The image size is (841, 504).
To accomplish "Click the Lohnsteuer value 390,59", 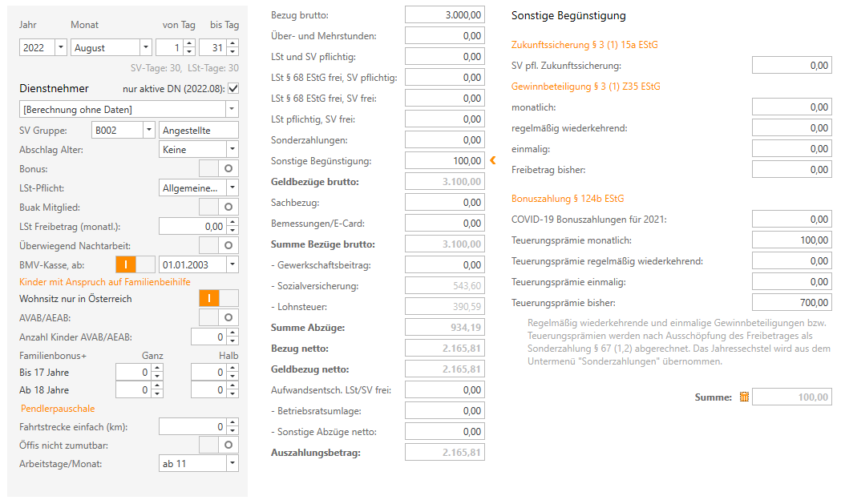I will point(445,307).
